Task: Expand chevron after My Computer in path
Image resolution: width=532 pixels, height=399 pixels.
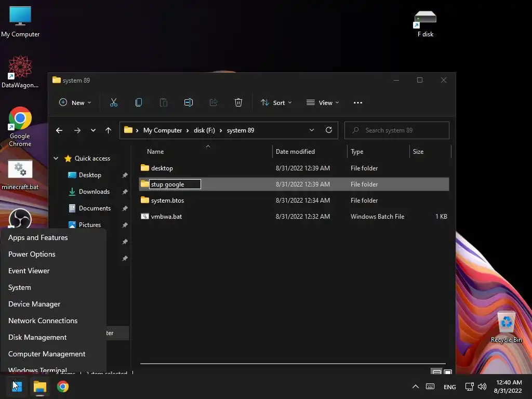Action: pyautogui.click(x=187, y=130)
